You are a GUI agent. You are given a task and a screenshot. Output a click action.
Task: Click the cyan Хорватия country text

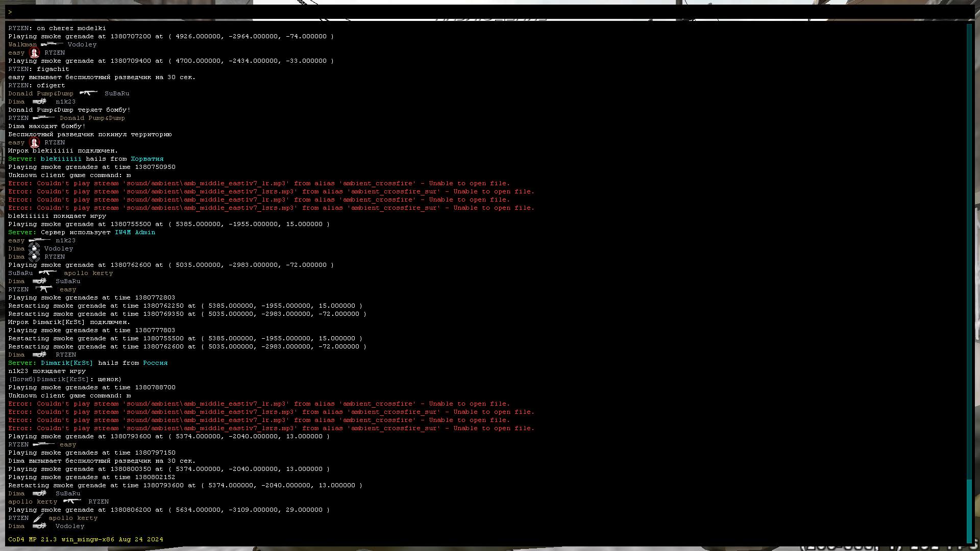[147, 159]
